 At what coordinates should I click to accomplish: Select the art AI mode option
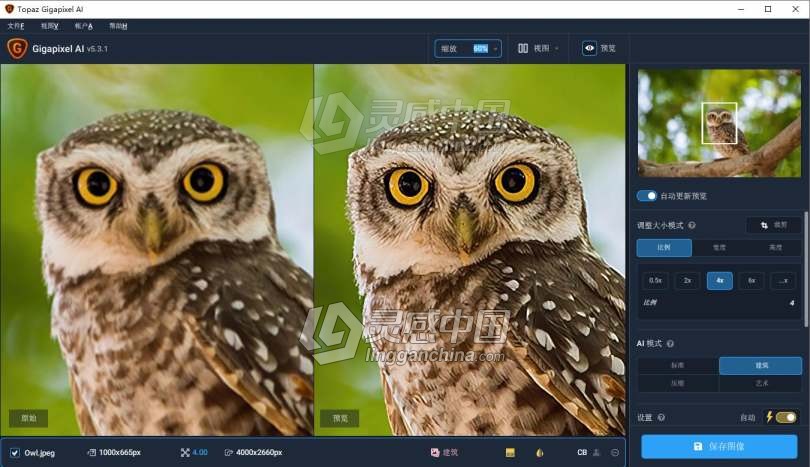pos(761,383)
